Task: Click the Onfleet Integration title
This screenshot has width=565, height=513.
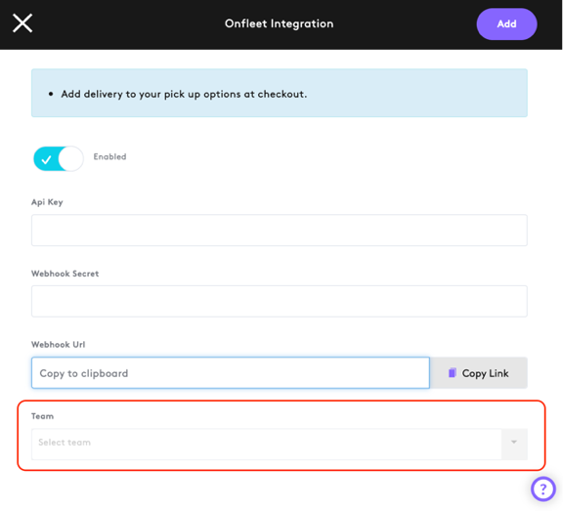Action: pos(279,24)
